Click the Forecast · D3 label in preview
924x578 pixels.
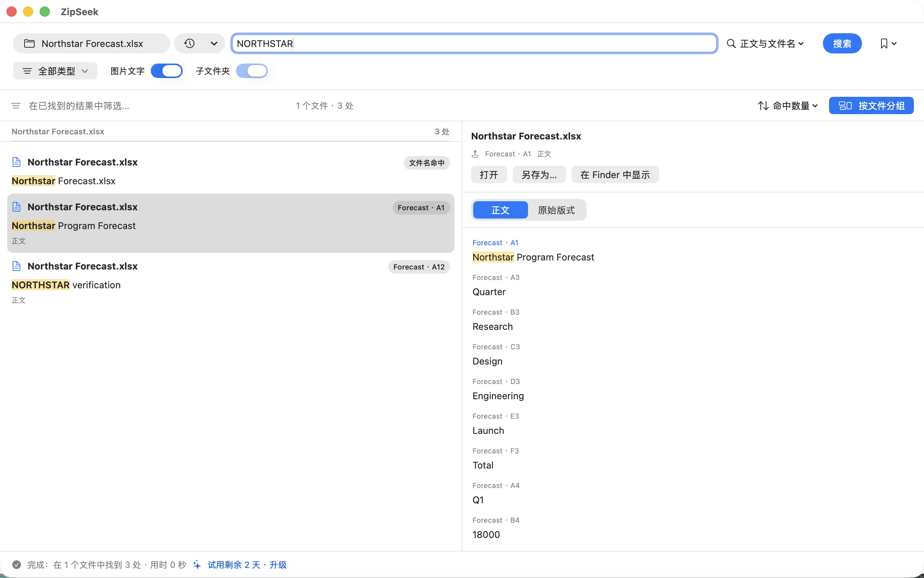(496, 381)
